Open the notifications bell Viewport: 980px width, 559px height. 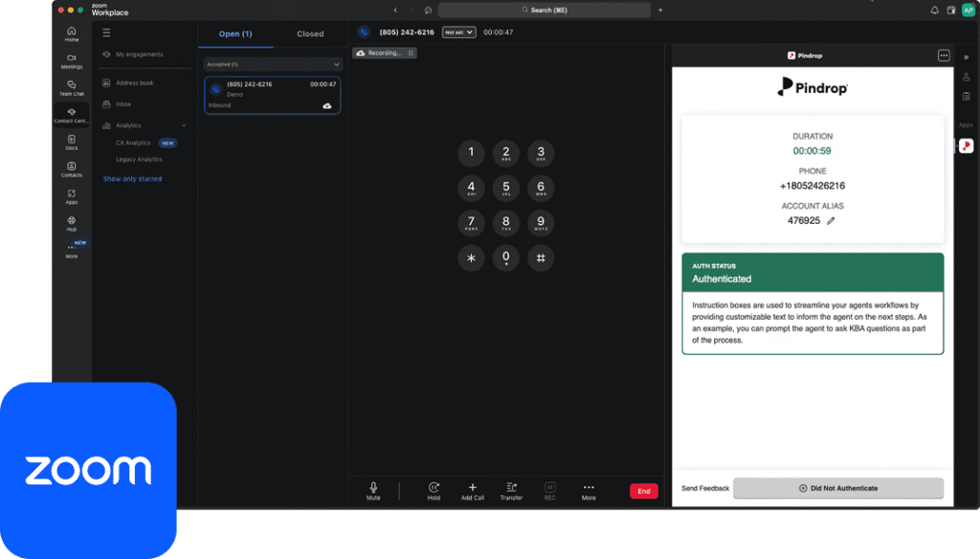point(935,10)
